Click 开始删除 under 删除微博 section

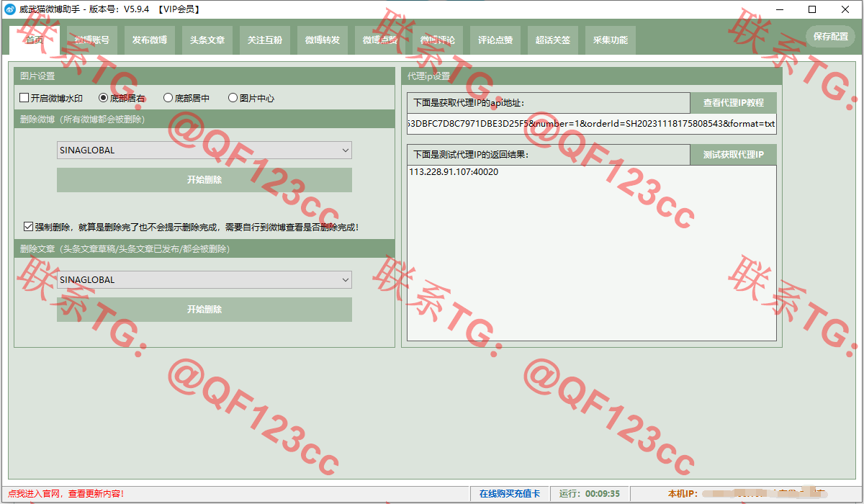204,180
